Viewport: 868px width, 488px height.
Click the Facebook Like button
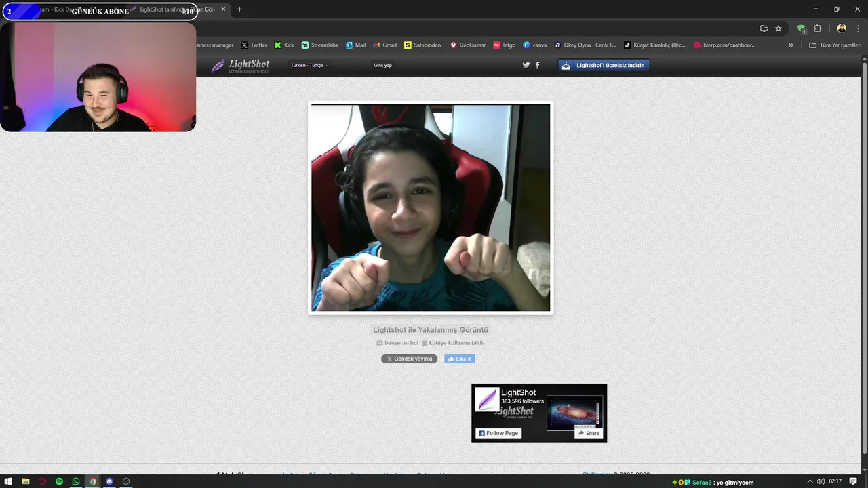[x=460, y=359]
